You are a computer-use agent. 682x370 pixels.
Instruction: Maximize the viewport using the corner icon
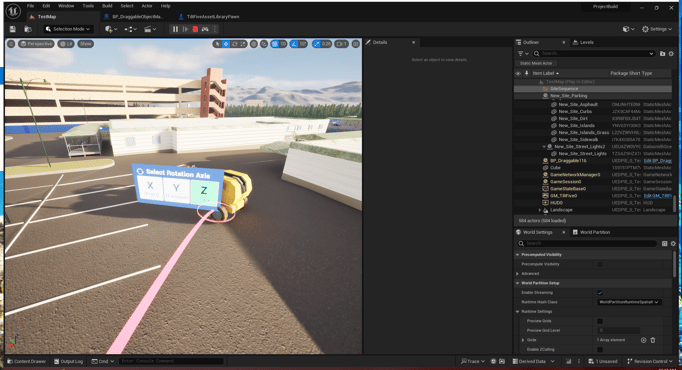pyautogui.click(x=356, y=44)
